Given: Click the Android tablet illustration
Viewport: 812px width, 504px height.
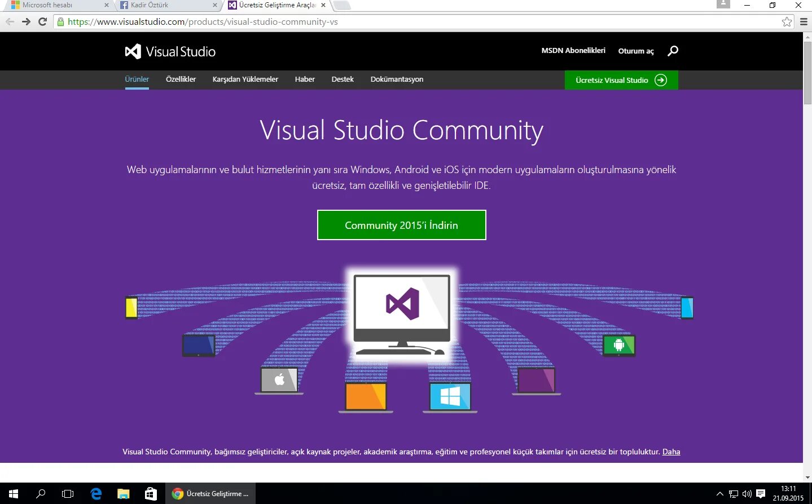Looking at the screenshot, I should click(x=619, y=346).
